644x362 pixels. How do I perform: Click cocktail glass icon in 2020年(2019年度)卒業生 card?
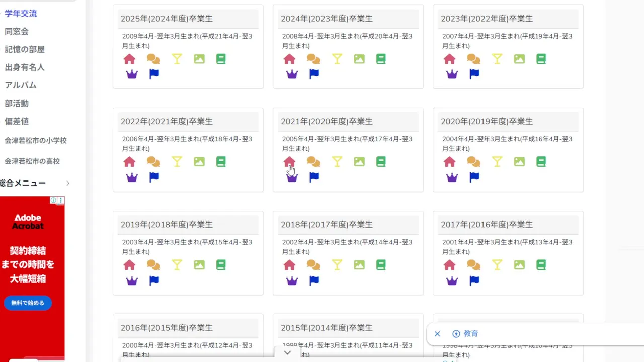pos(497,162)
